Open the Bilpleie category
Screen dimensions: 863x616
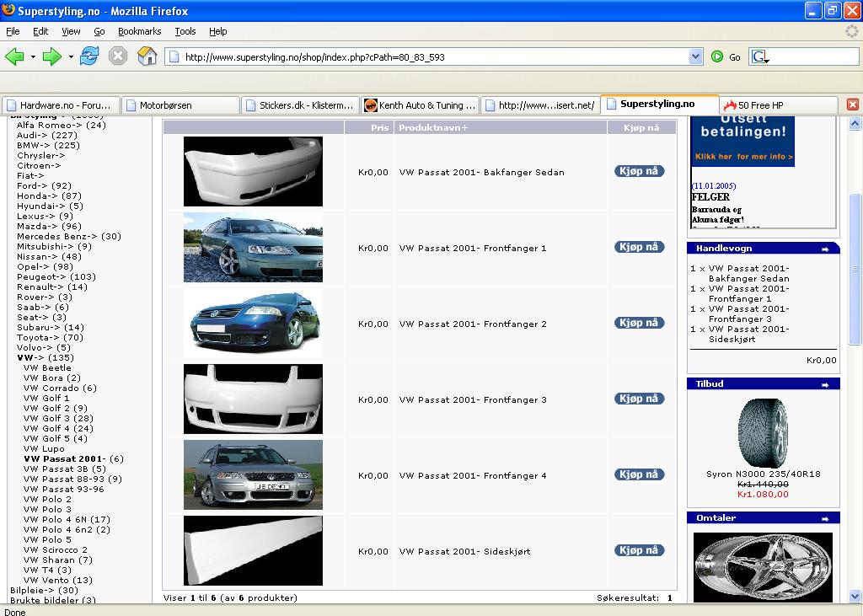point(44,590)
